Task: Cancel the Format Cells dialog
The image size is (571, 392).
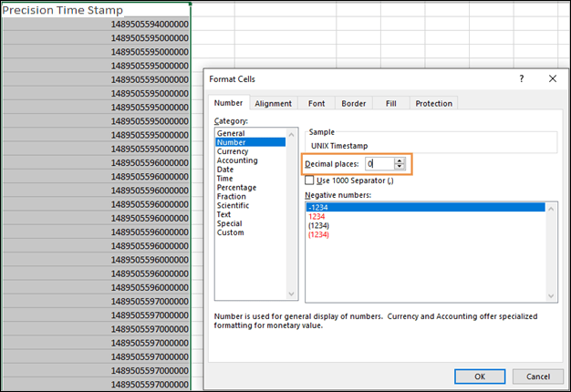Action: coord(538,377)
